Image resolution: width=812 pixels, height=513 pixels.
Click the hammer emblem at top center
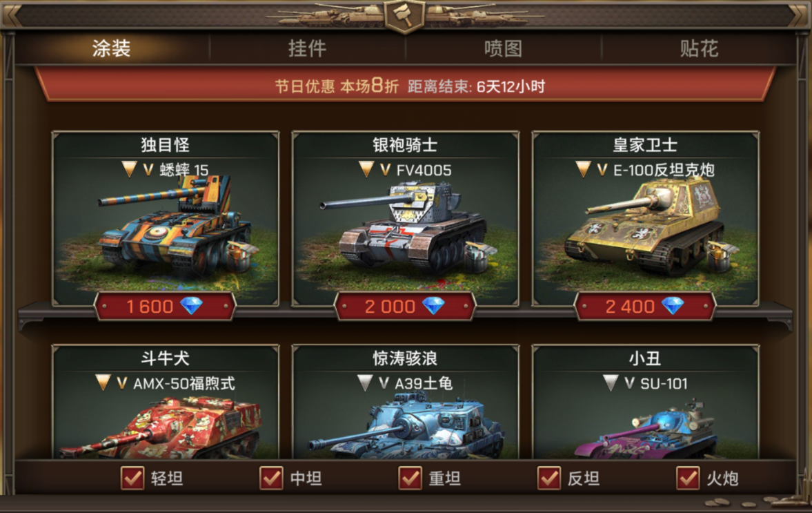coord(404,15)
